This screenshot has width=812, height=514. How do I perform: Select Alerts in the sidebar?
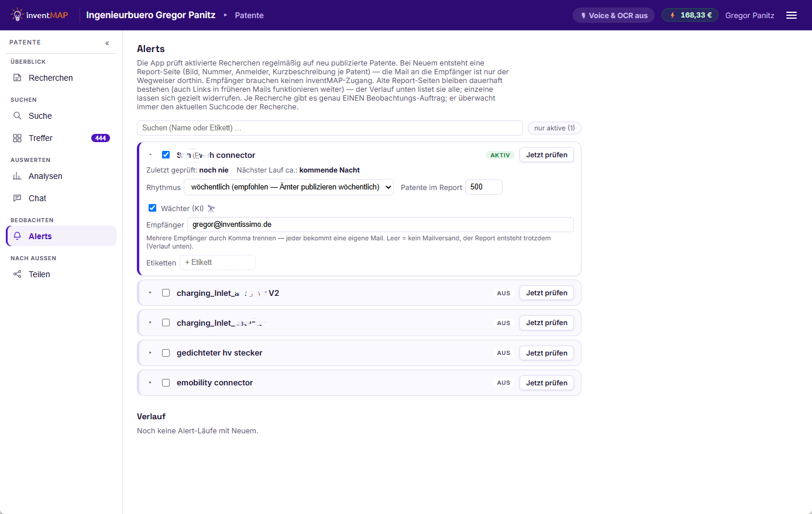pos(61,236)
